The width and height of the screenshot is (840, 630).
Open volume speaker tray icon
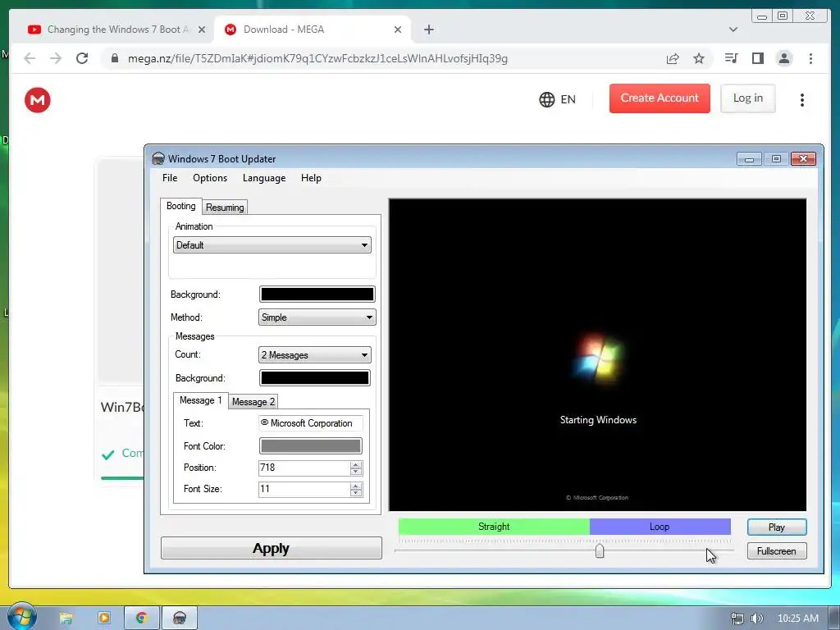(756, 619)
